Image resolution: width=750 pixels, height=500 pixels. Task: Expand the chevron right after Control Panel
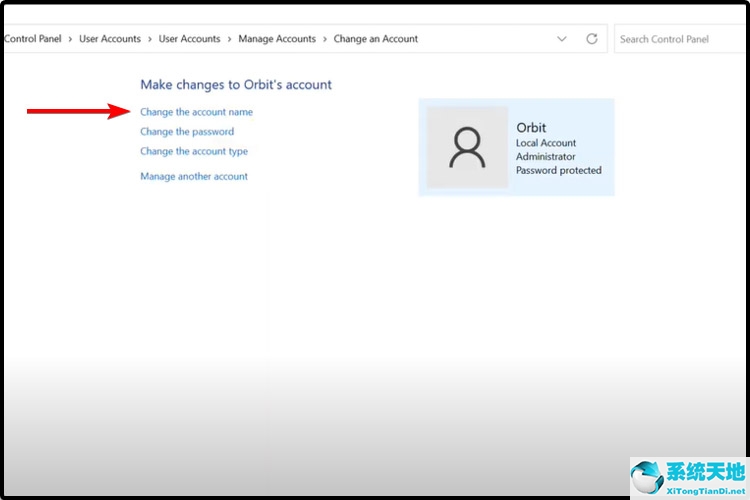pyautogui.click(x=70, y=39)
